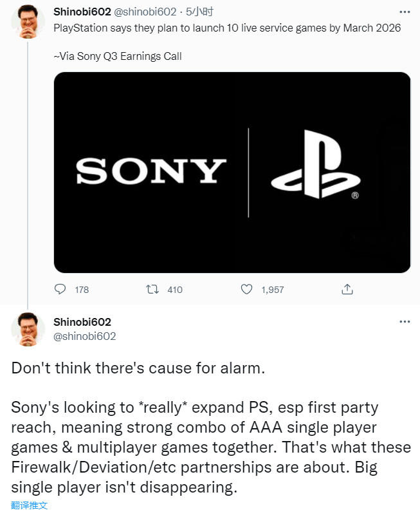Open the share upload icon
Viewport: 420px width, 517px height.
point(347,289)
